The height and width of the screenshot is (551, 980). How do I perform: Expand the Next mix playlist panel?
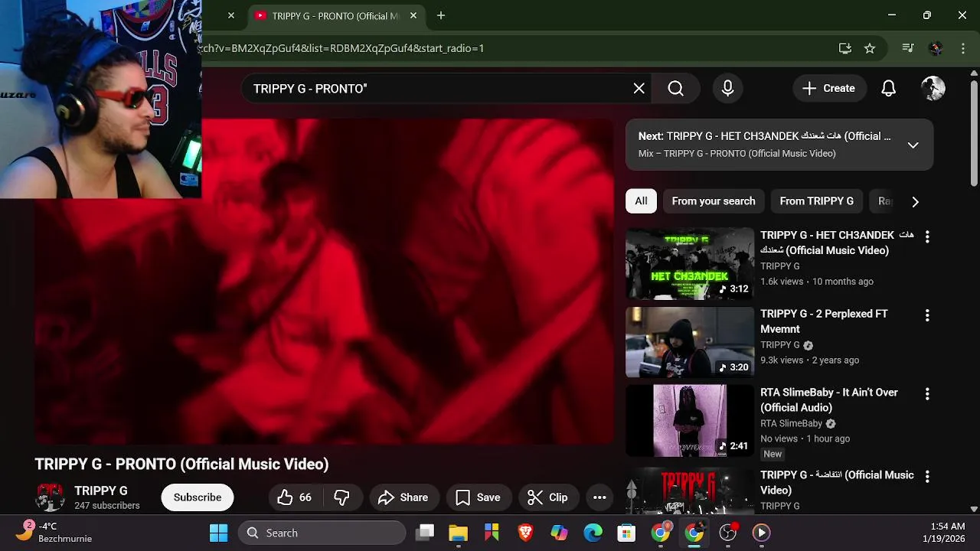pos(913,145)
